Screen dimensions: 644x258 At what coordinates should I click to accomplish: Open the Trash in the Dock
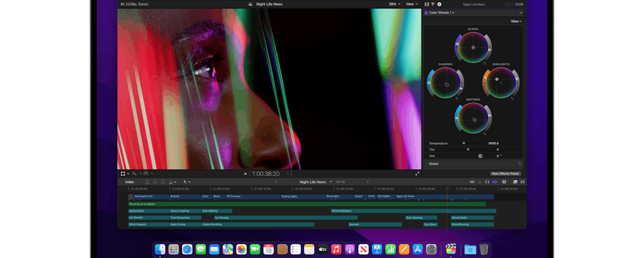[484, 249]
